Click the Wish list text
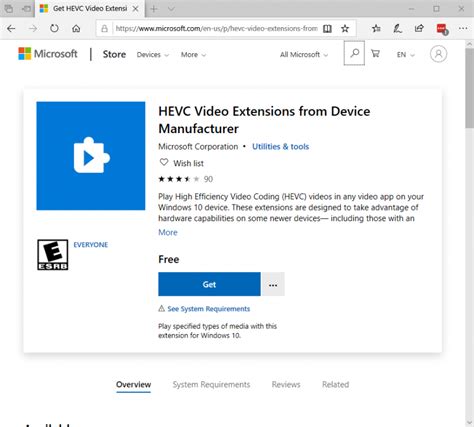The height and width of the screenshot is (427, 474). [x=188, y=163]
